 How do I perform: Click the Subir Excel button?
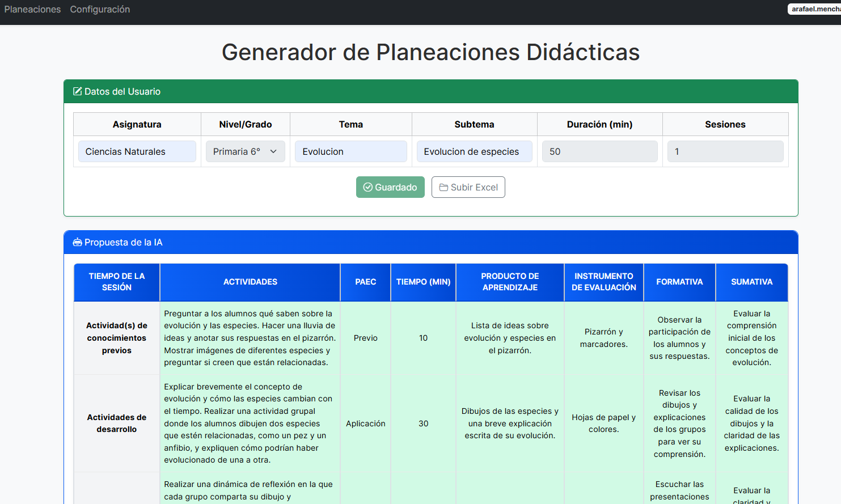coord(468,187)
